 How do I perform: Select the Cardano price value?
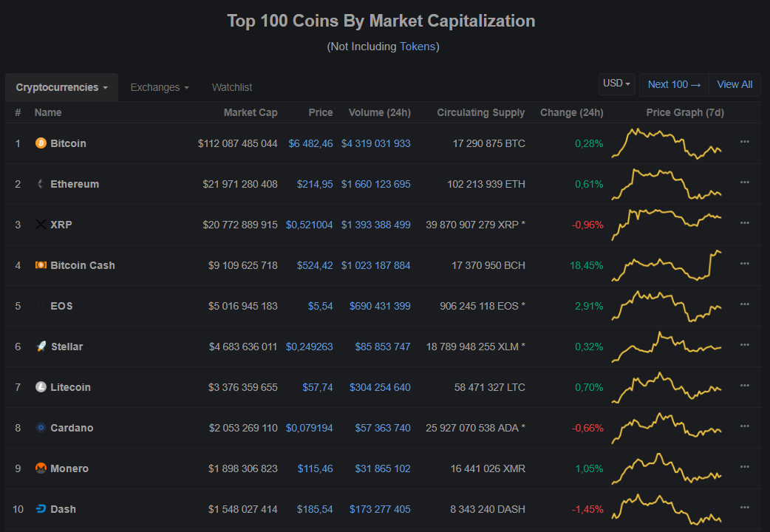point(310,428)
